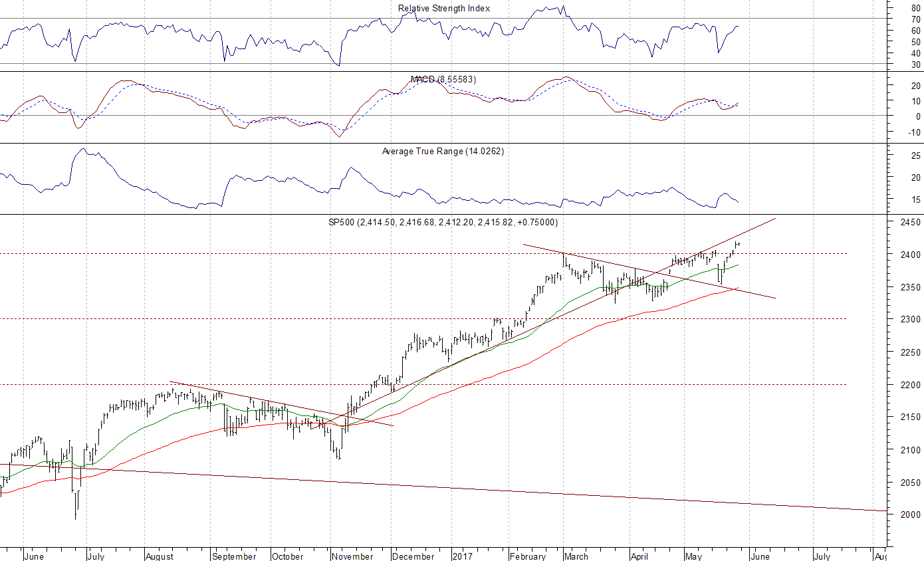Click the Average True Range (14.0262) title
The height and width of the screenshot is (561, 924).
click(x=443, y=151)
